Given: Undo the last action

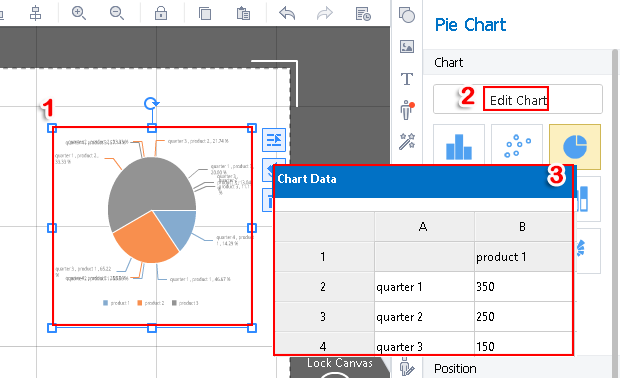Looking at the screenshot, I should pos(287,13).
